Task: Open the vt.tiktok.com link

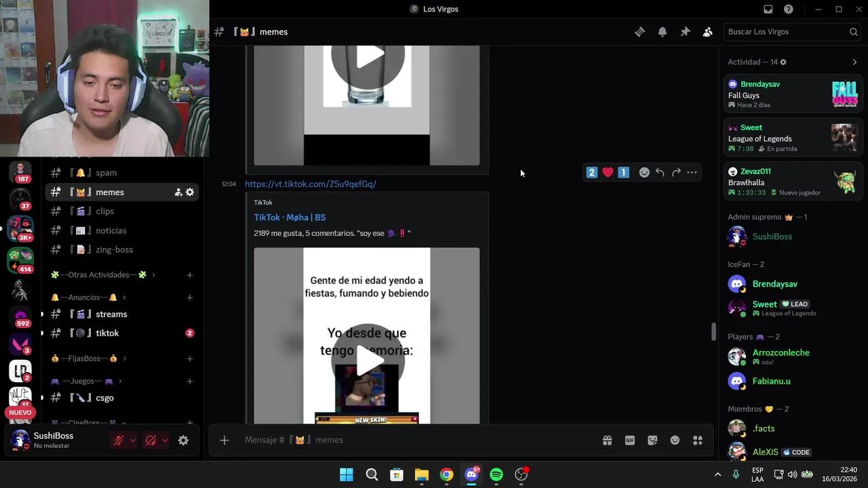Action: pos(311,184)
